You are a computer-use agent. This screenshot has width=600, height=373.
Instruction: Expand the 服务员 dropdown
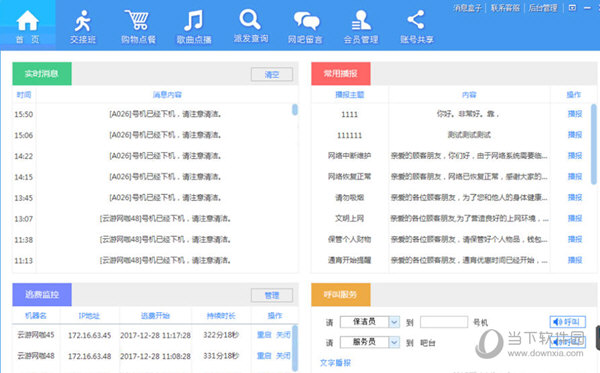394,342
